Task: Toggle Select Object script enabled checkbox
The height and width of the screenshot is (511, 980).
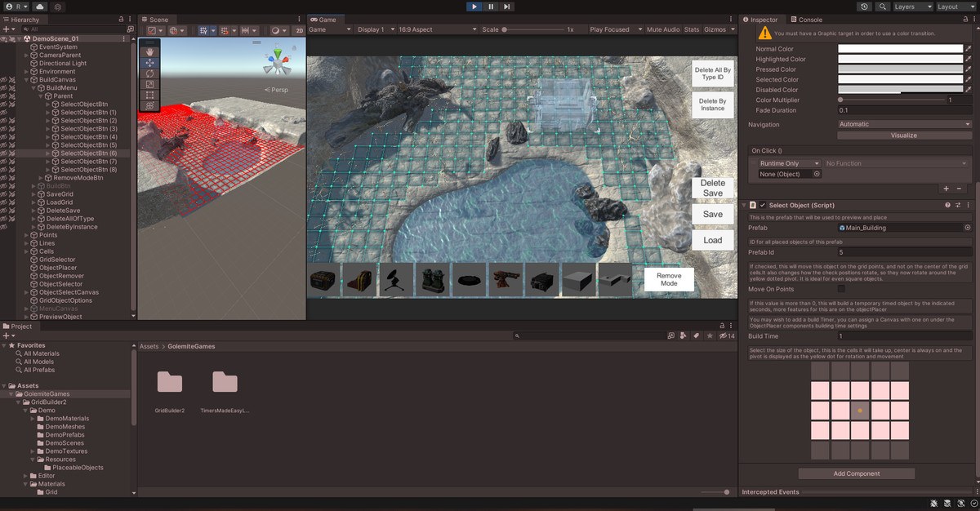Action: click(x=763, y=206)
